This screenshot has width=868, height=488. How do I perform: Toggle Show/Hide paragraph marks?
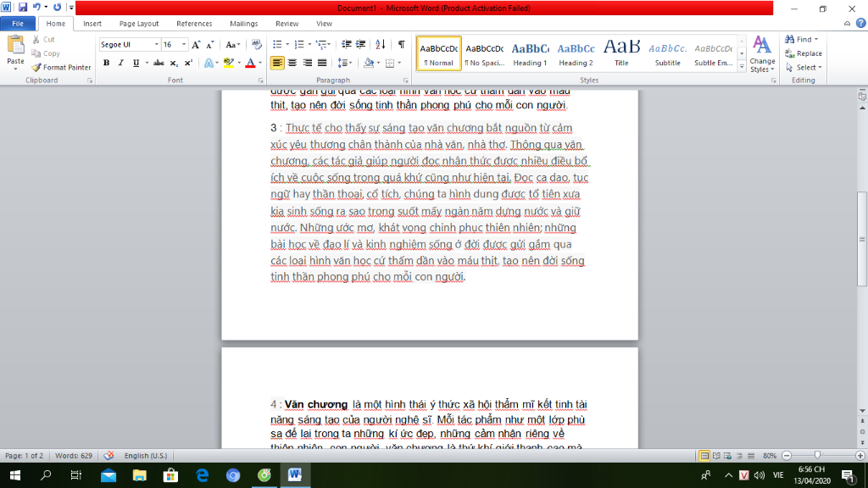tap(401, 44)
